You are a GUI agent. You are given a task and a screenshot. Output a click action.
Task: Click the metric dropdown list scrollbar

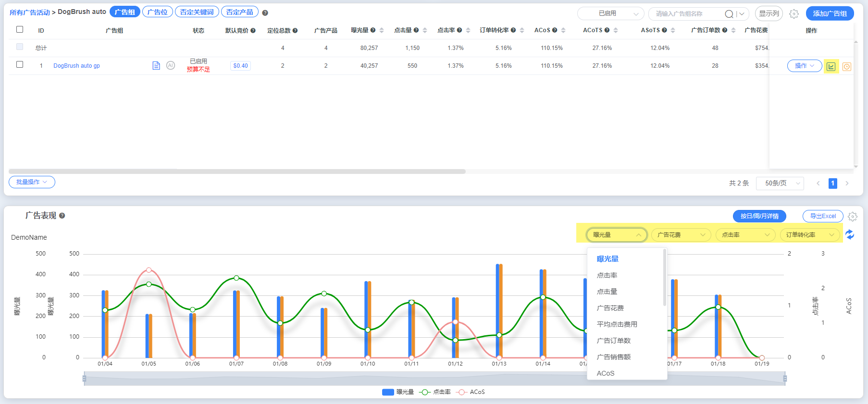coord(665,278)
